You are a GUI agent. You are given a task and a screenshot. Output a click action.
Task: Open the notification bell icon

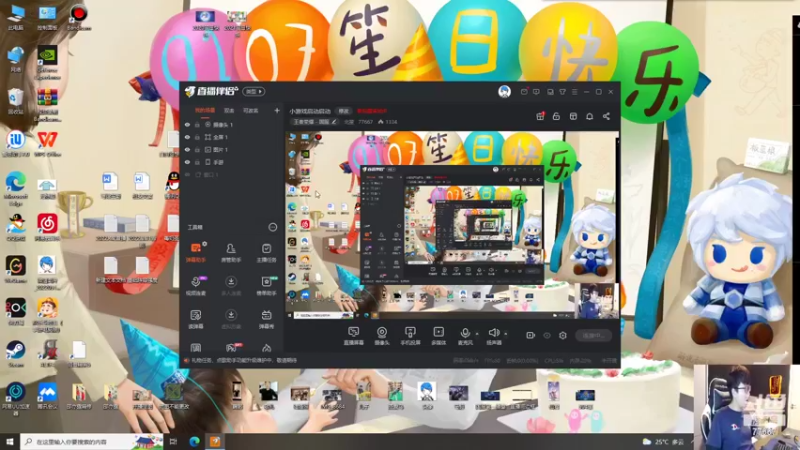click(589, 116)
